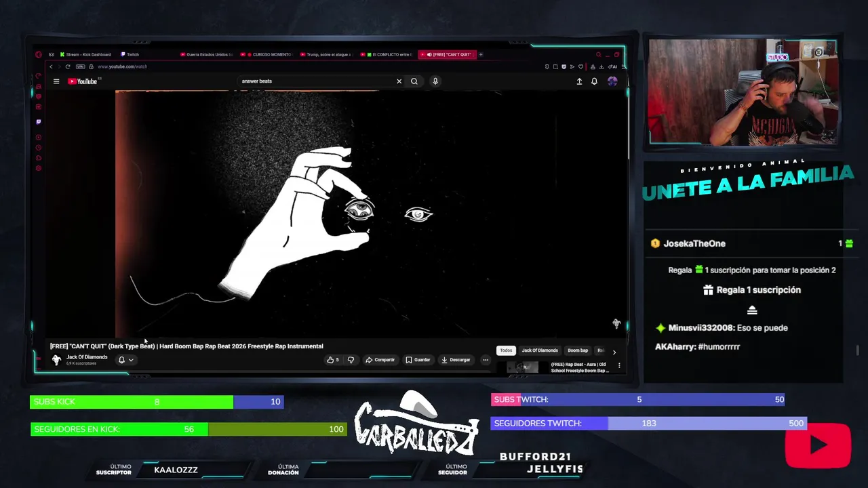The width and height of the screenshot is (868, 488).
Task: Reload the page with refresh icon
Action: 68,66
